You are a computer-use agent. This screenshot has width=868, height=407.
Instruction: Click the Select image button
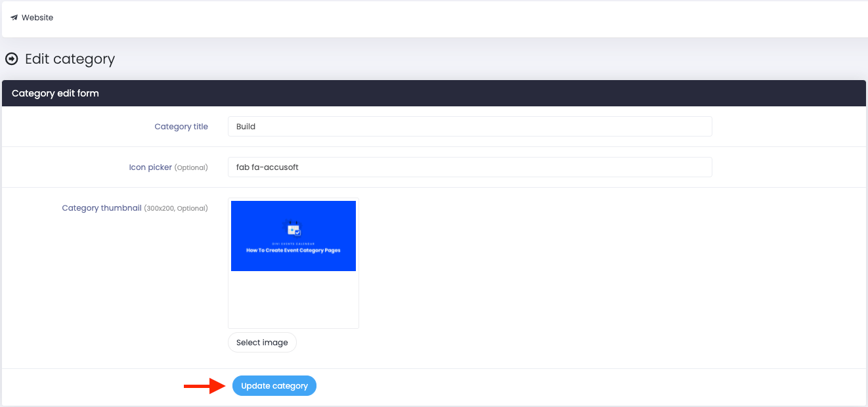(262, 343)
